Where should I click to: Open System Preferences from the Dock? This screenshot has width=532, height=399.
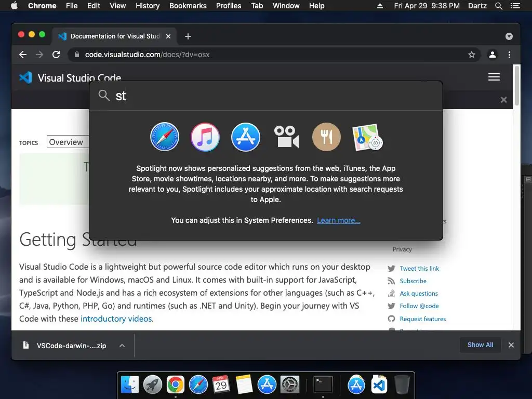point(290,384)
